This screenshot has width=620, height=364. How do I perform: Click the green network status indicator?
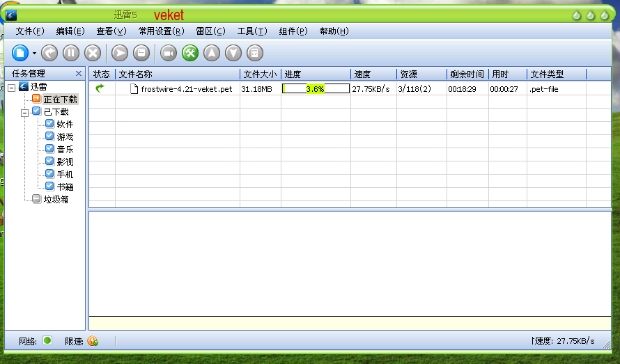pos(47,340)
